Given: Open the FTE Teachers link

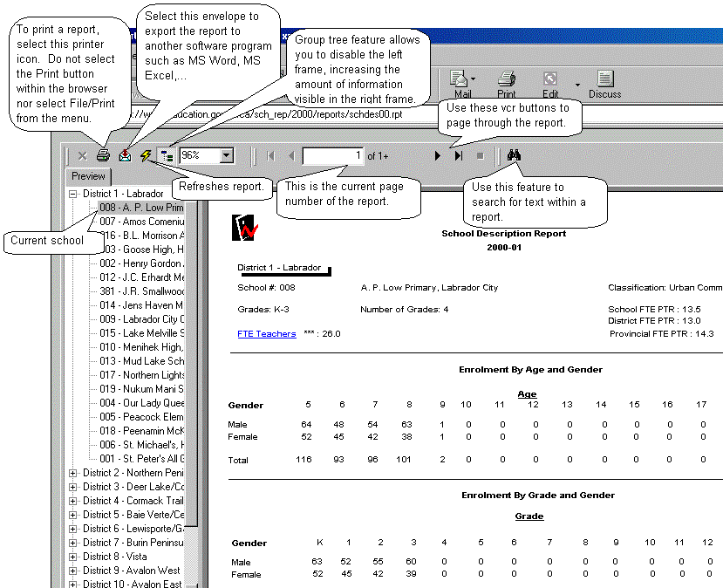Looking at the screenshot, I should click(266, 333).
